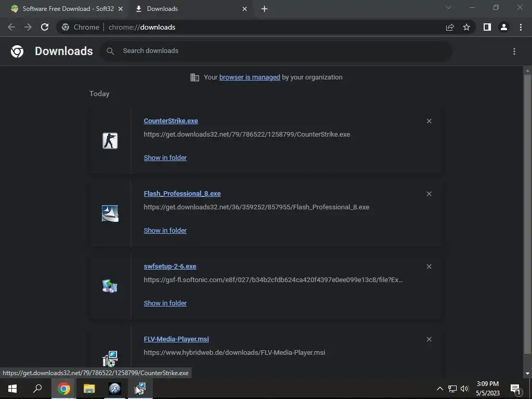Image resolution: width=532 pixels, height=399 pixels.
Task: Open Flash_Professional_8.exe file link
Action: point(182,194)
